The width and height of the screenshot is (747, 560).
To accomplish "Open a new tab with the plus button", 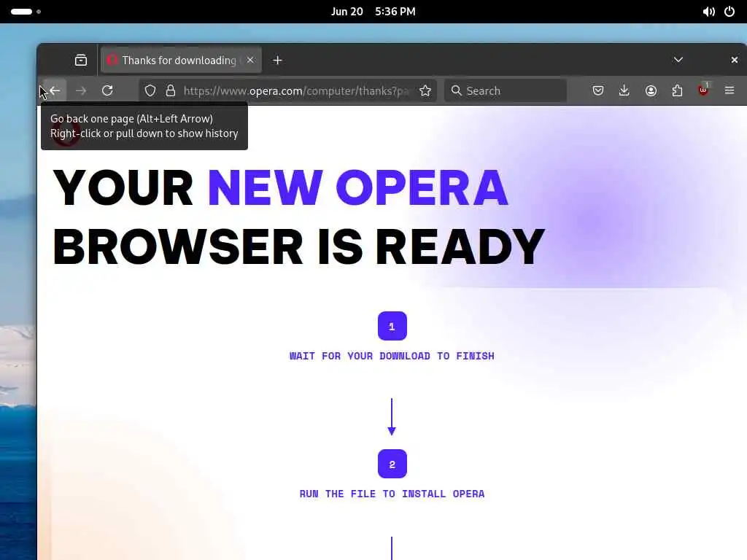I will 277,61.
